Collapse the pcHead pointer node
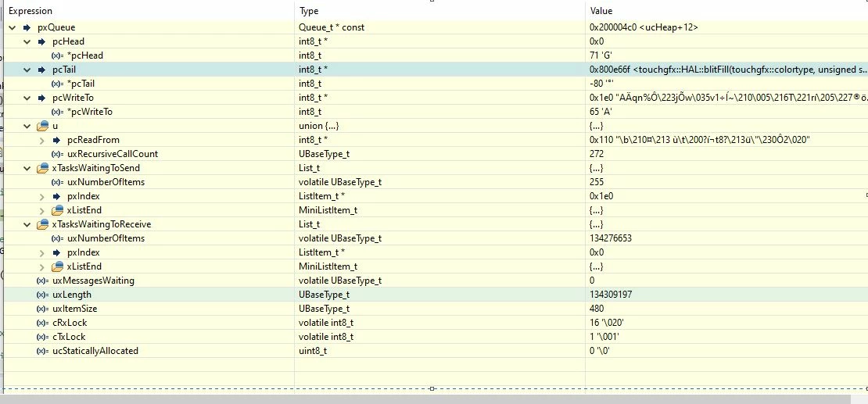 tap(27, 41)
